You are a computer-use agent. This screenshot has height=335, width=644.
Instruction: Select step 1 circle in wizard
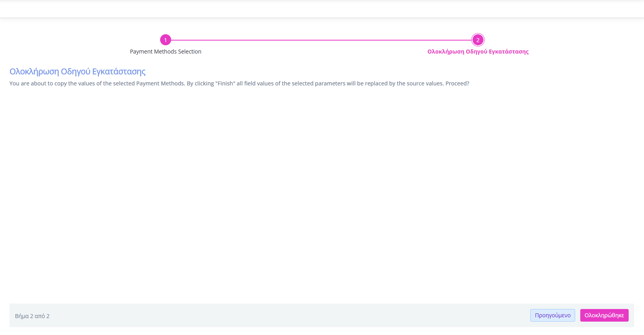tap(166, 40)
